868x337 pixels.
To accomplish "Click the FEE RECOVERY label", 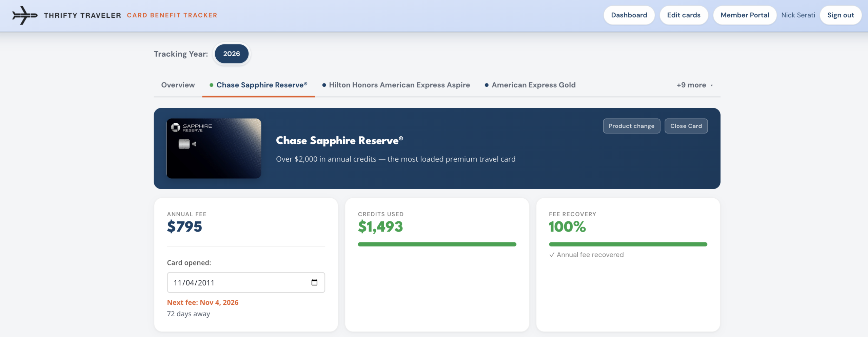I will click(572, 214).
